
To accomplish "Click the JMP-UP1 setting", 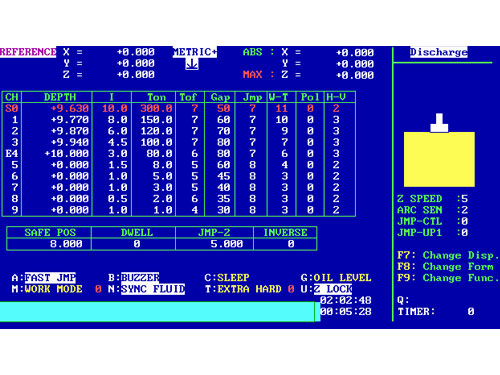I will pyautogui.click(x=433, y=233).
